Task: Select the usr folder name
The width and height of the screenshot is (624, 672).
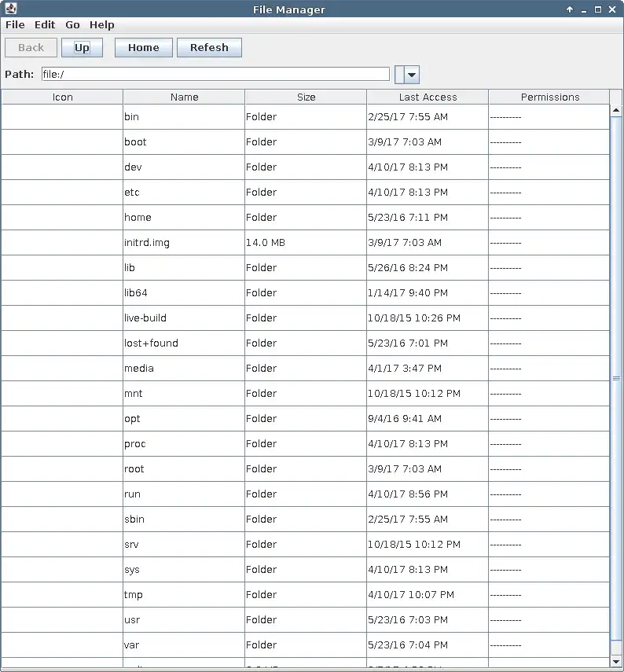Action: coord(132,619)
